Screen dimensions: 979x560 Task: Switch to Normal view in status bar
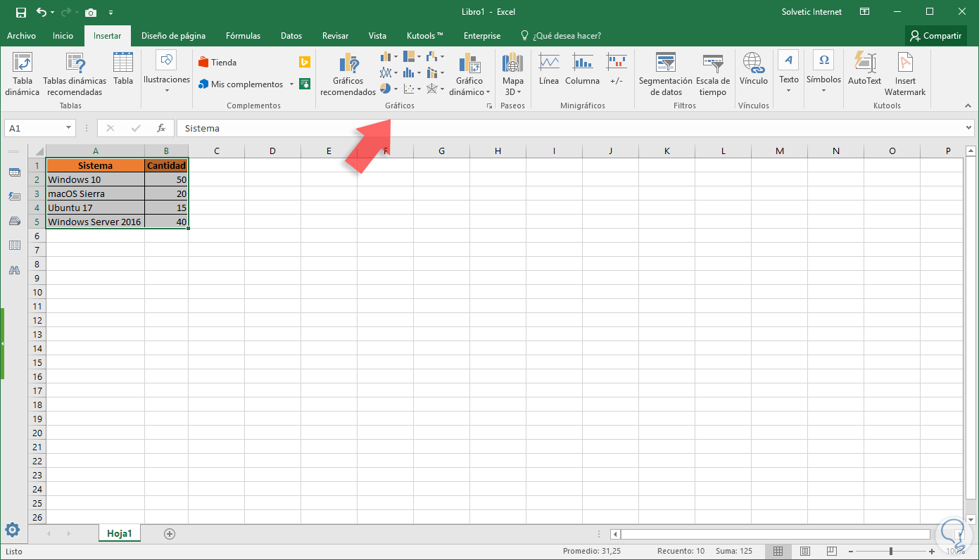(x=778, y=551)
